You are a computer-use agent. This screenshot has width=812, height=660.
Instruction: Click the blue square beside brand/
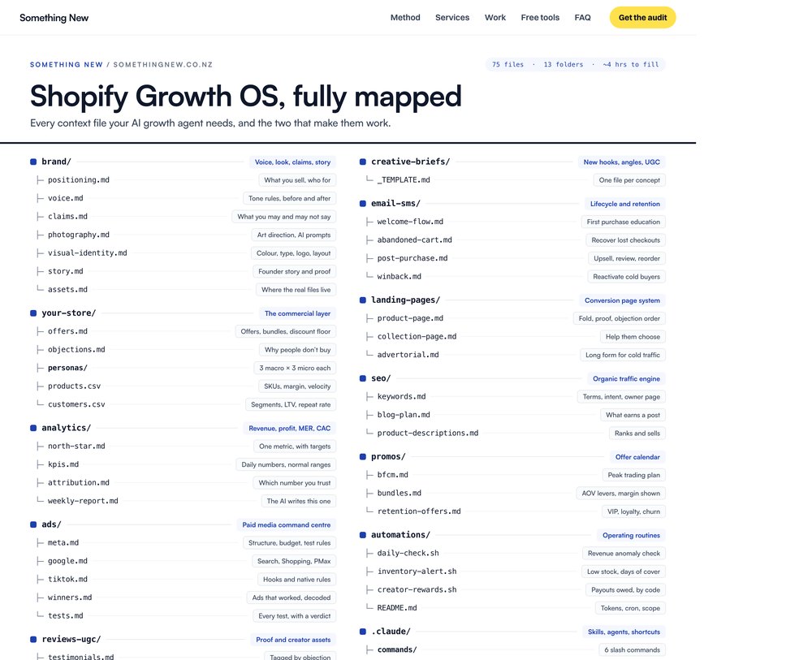coord(33,162)
